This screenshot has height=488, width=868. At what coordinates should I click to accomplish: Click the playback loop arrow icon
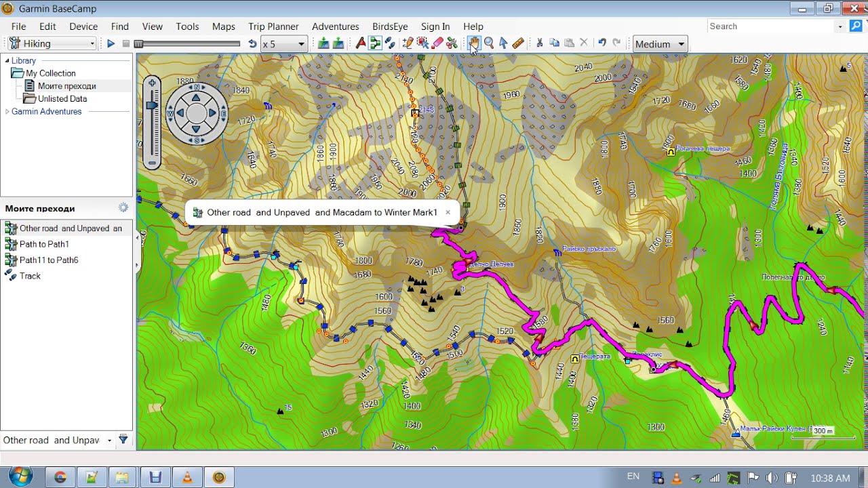[252, 44]
